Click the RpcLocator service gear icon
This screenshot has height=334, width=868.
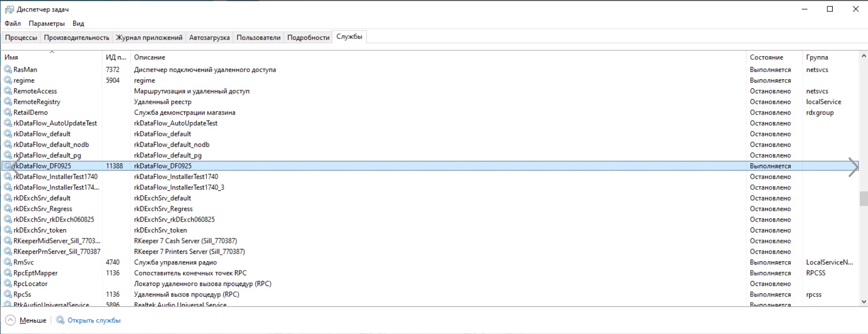(8, 284)
